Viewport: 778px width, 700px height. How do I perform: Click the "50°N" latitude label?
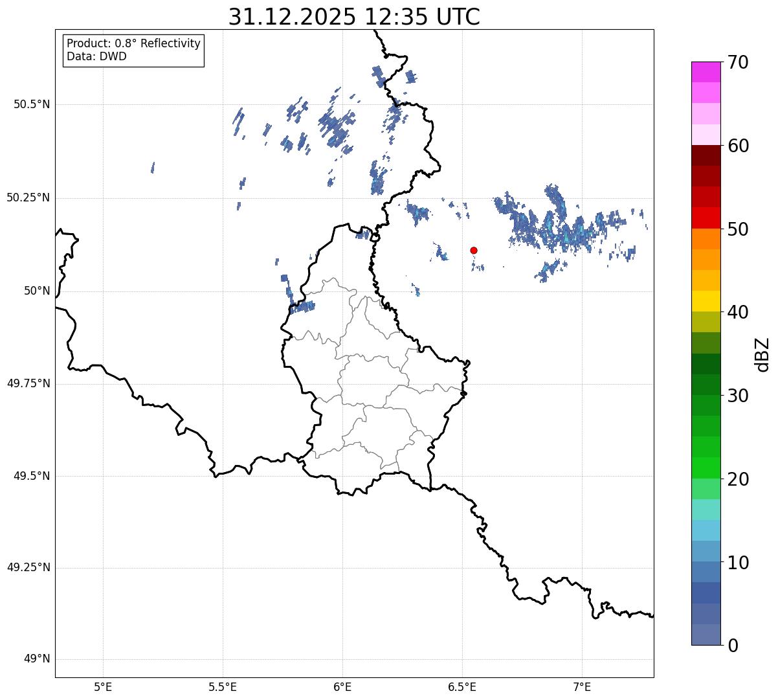(38, 291)
